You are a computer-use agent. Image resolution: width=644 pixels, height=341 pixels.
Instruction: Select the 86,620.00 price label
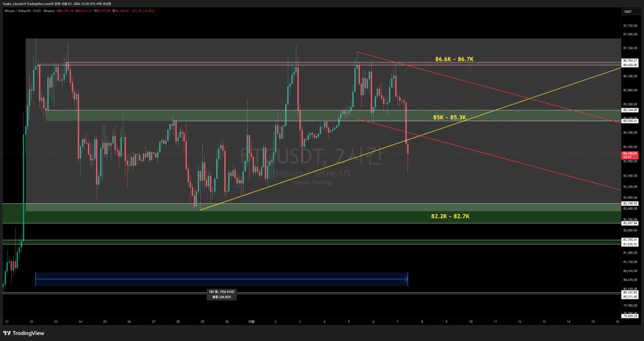630,65
